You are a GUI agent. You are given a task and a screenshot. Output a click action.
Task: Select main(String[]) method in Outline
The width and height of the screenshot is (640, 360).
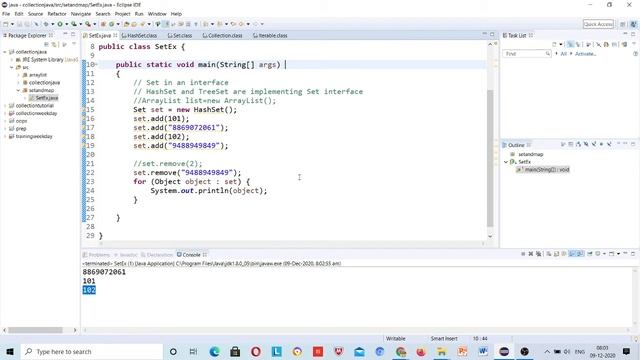point(543,170)
